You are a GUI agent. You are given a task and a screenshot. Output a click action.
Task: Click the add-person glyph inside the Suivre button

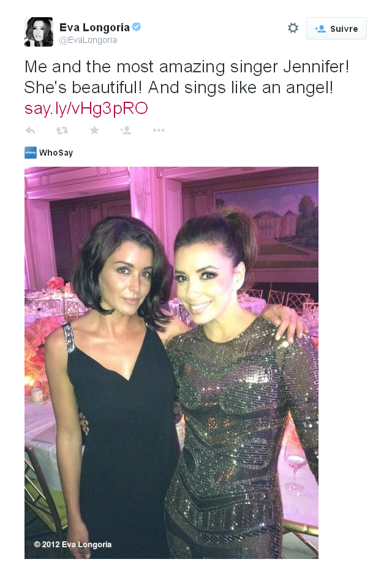[320, 29]
